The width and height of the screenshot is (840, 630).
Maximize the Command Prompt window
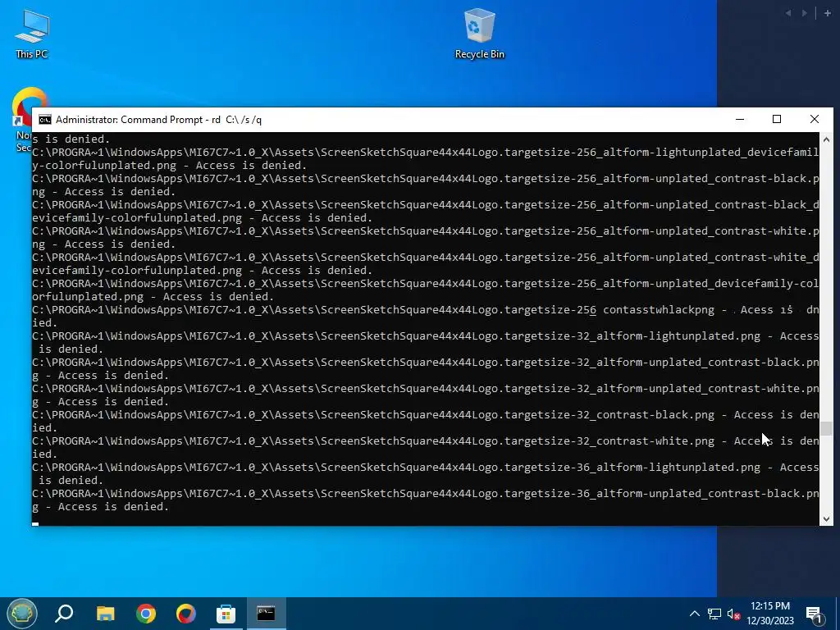coord(777,120)
